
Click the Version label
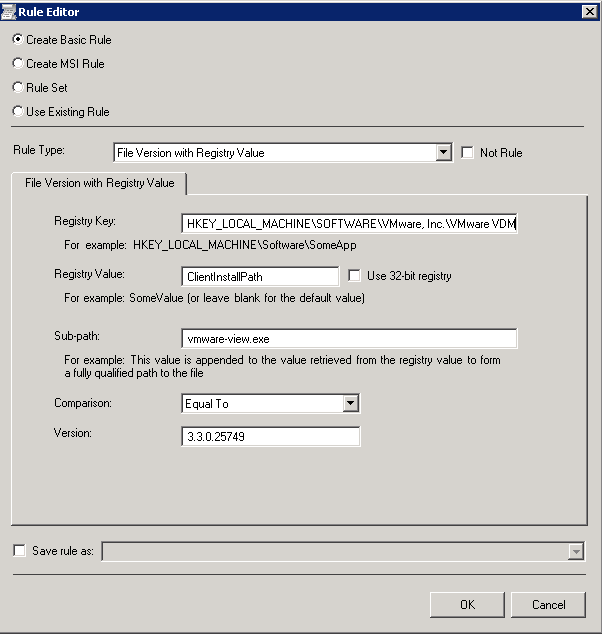pyautogui.click(x=73, y=433)
